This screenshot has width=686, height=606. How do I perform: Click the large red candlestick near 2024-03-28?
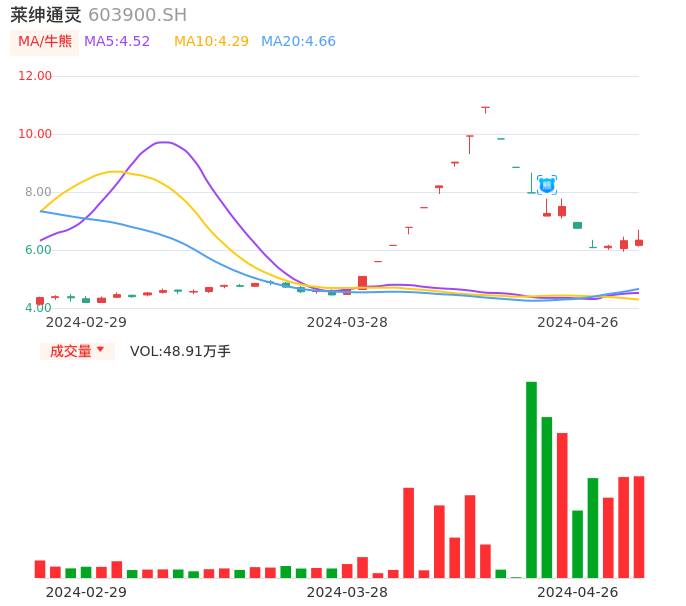click(362, 282)
